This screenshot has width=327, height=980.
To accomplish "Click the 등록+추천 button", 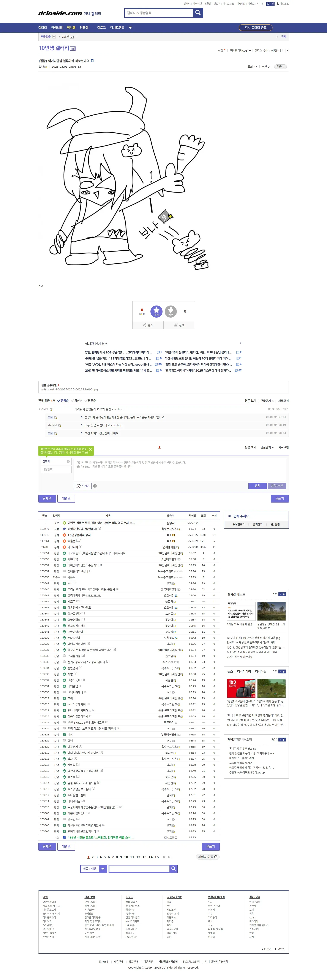I will pos(277,486).
